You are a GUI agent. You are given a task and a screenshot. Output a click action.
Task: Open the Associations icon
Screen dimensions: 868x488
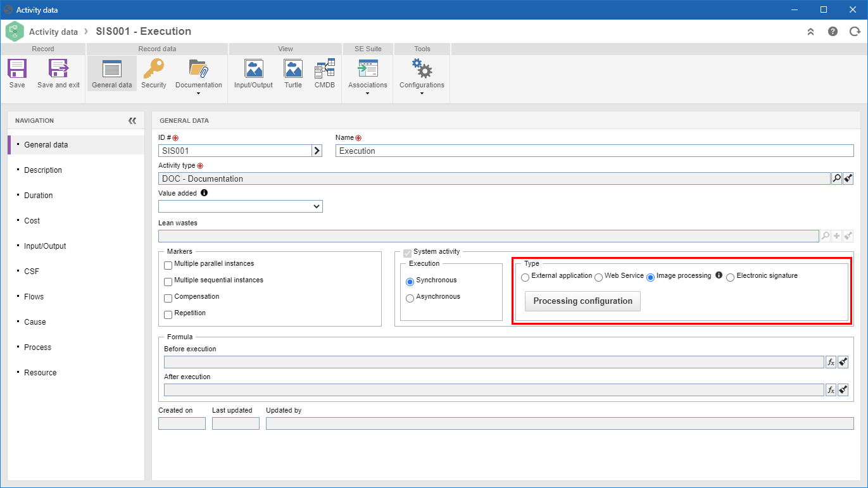368,68
